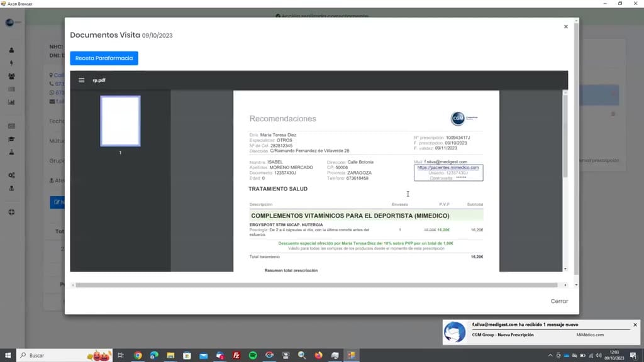
Task: Click the modal horizontal scrollbar track
Action: click(x=316, y=285)
